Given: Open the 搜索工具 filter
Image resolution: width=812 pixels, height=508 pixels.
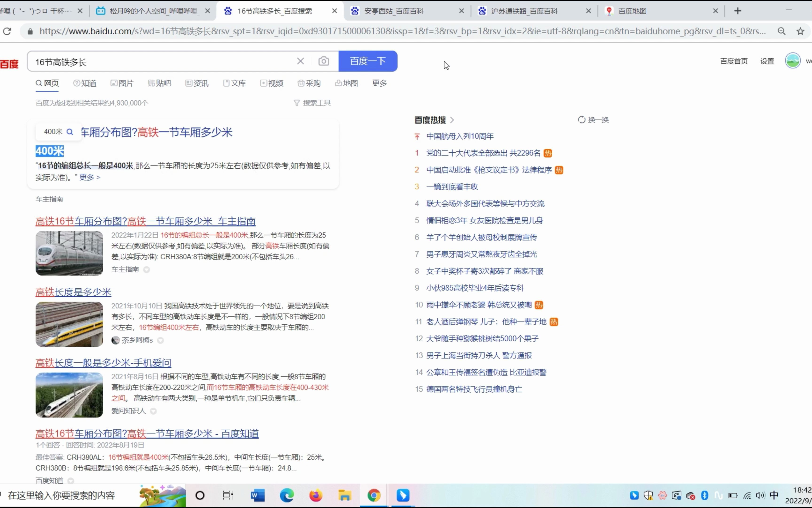Looking at the screenshot, I should [312, 103].
